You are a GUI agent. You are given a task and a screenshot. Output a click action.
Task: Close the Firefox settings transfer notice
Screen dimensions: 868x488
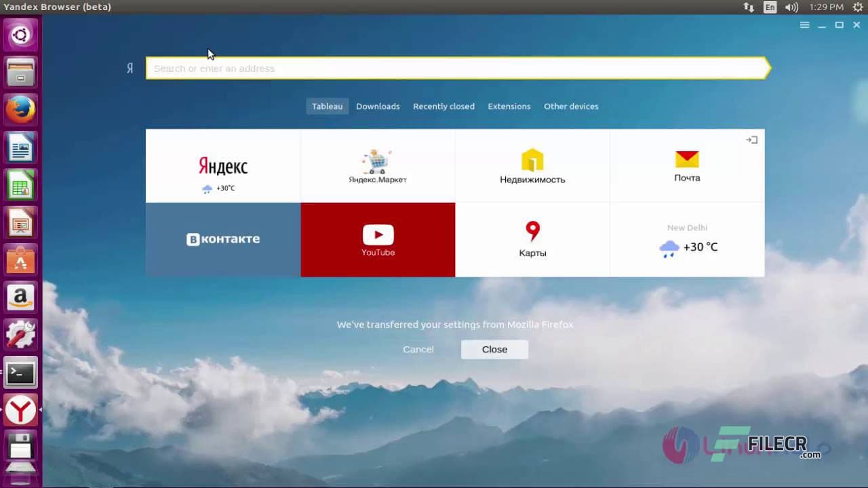(x=494, y=349)
